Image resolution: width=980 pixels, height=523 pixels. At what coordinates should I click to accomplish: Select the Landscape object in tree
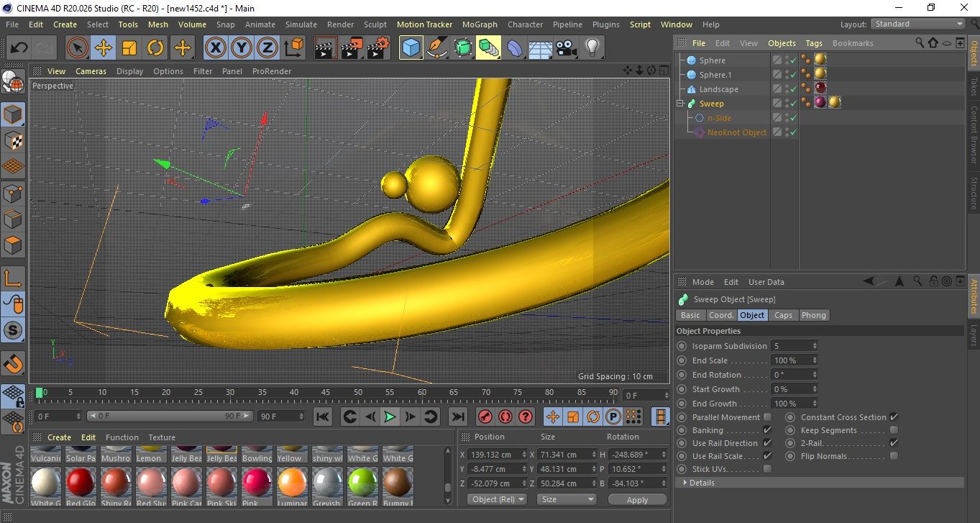tap(718, 89)
